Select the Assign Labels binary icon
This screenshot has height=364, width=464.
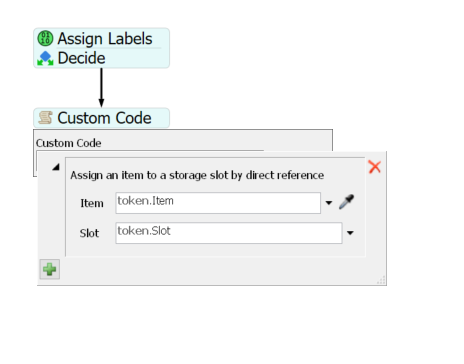click(x=45, y=38)
